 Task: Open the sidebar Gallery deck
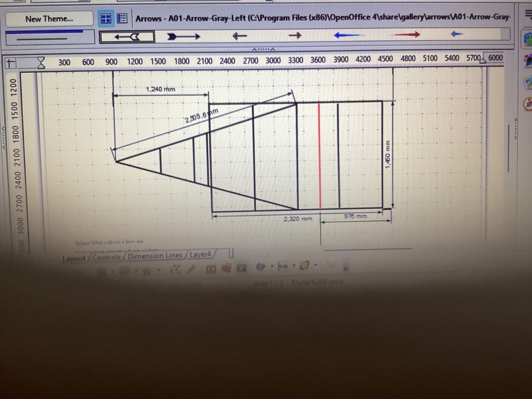528,82
